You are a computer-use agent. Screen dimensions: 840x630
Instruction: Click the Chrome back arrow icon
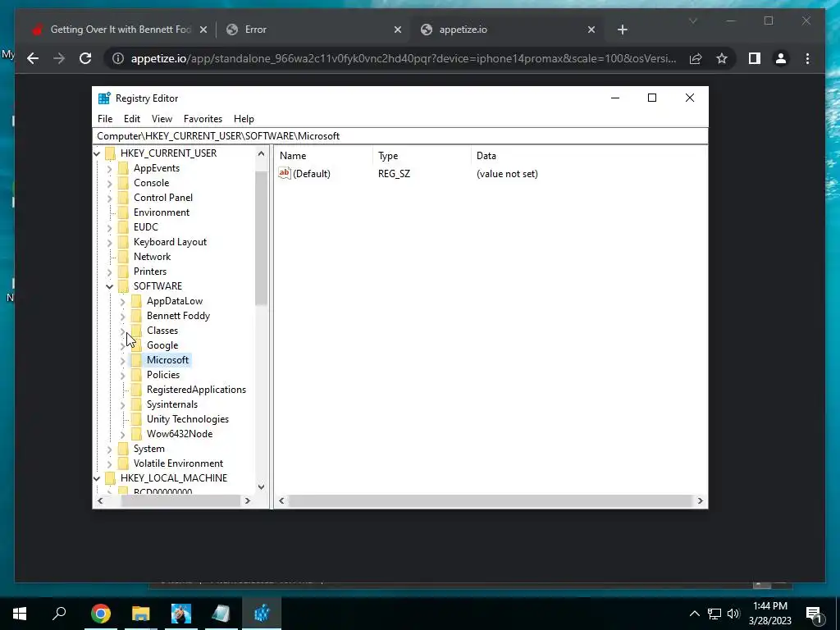tap(33, 58)
